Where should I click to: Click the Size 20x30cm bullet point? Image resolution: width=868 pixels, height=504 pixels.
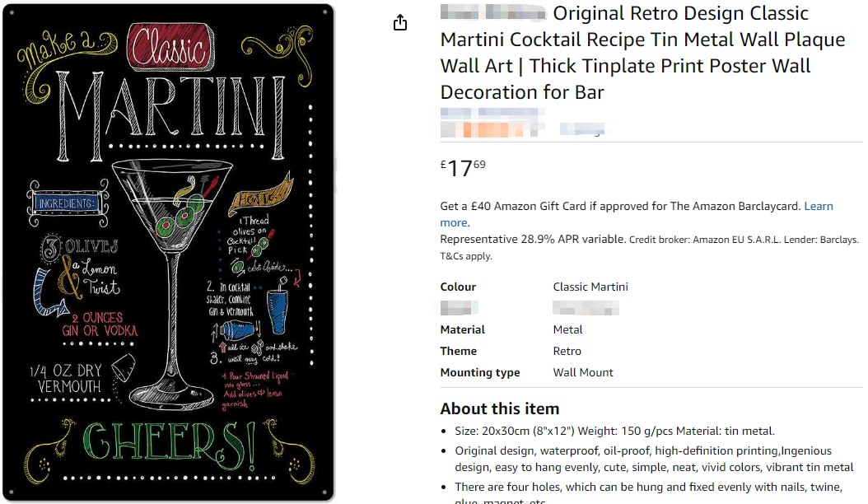tap(614, 431)
